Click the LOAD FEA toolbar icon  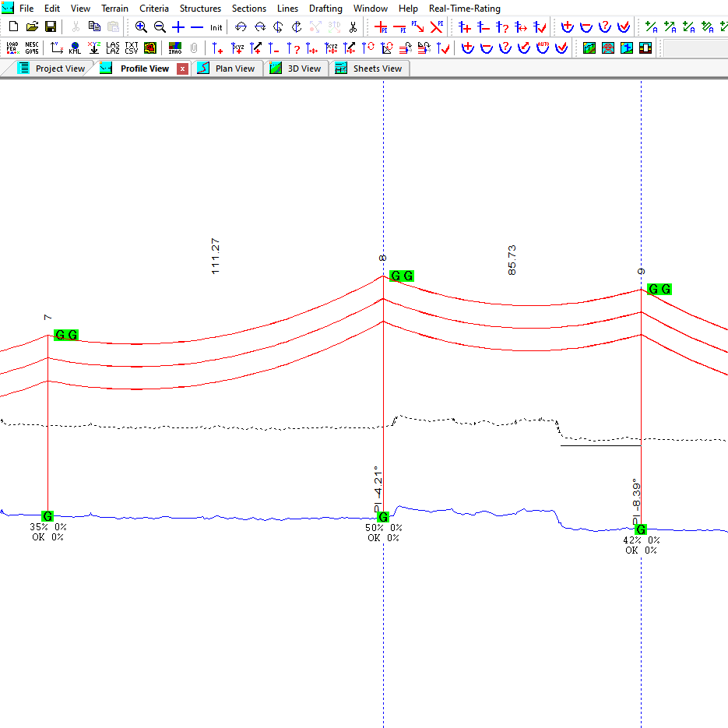[x=12, y=47]
